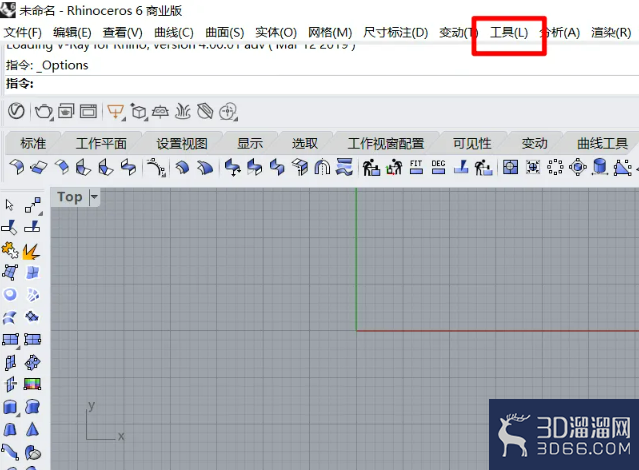Click the sphere with cutout sidebar icon
639x470 pixels.
coord(33,452)
